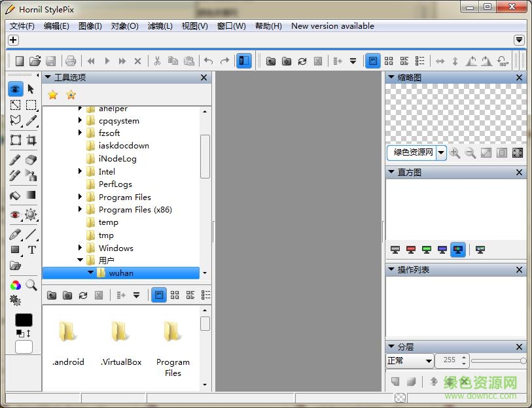Image resolution: width=532 pixels, height=408 pixels.
Task: Click the Print icon in toolbar
Action: 71,61
